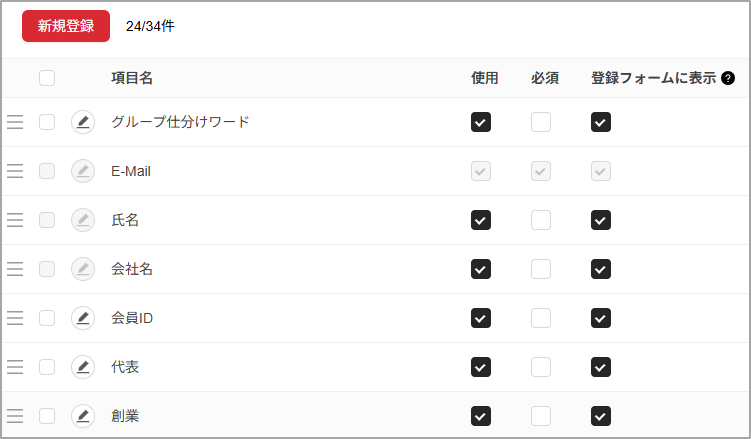Click the drag handle for 氏名 row
The image size is (751, 439).
pos(15,220)
